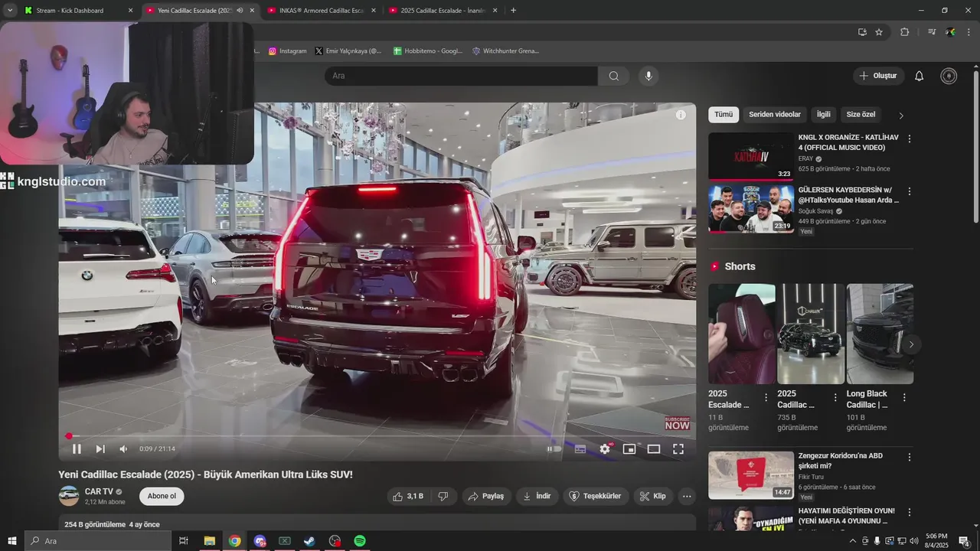
Task: Open the player settings gear
Action: pyautogui.click(x=605, y=449)
